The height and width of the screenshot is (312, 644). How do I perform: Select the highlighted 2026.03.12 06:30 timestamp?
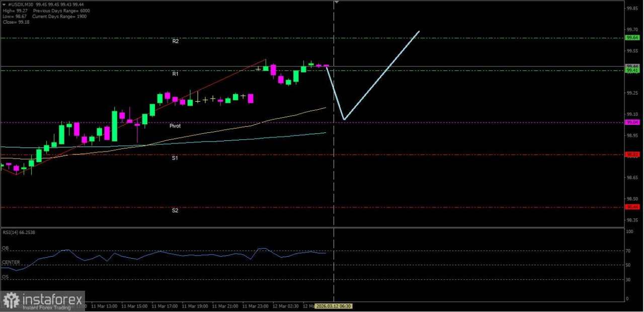tap(334, 306)
